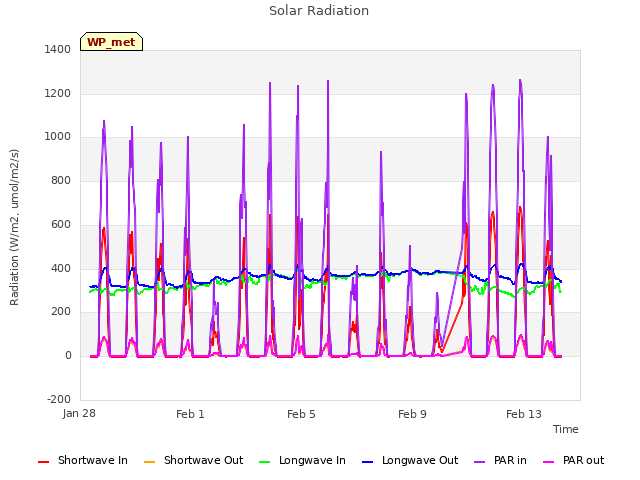Click the 0 y-axis tick label
640x480 pixels.
click(68, 356)
